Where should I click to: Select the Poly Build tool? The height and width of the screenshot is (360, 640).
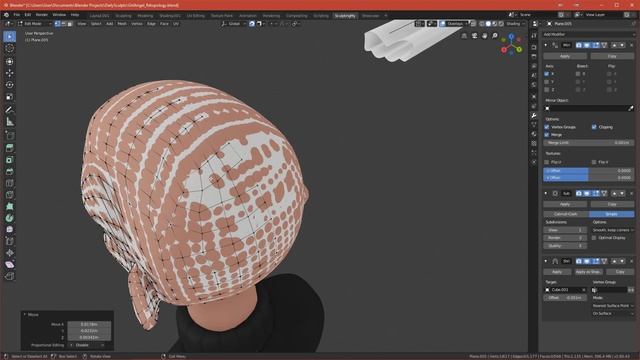10,207
